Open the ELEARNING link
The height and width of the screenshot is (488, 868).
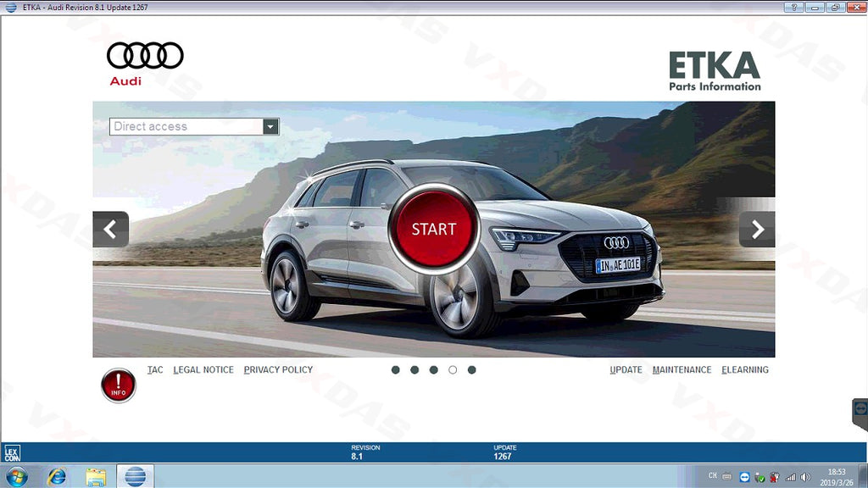(745, 370)
